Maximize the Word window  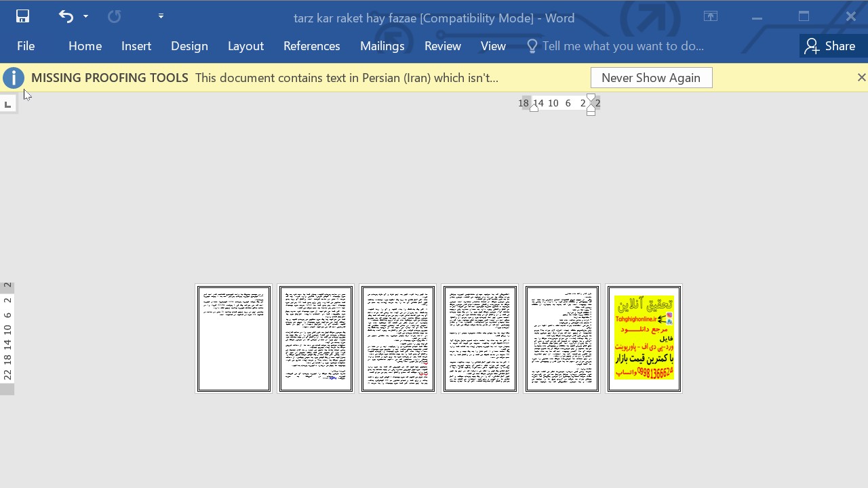click(804, 17)
